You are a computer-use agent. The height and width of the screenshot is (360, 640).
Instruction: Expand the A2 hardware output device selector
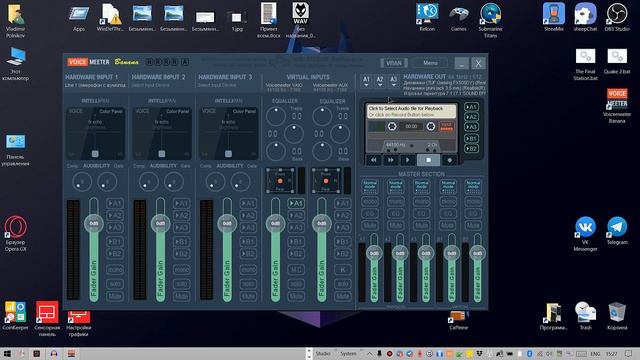pos(380,81)
